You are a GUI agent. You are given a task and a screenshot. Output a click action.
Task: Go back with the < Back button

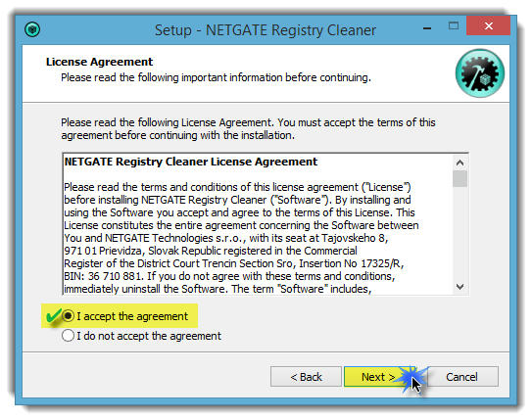pyautogui.click(x=306, y=377)
